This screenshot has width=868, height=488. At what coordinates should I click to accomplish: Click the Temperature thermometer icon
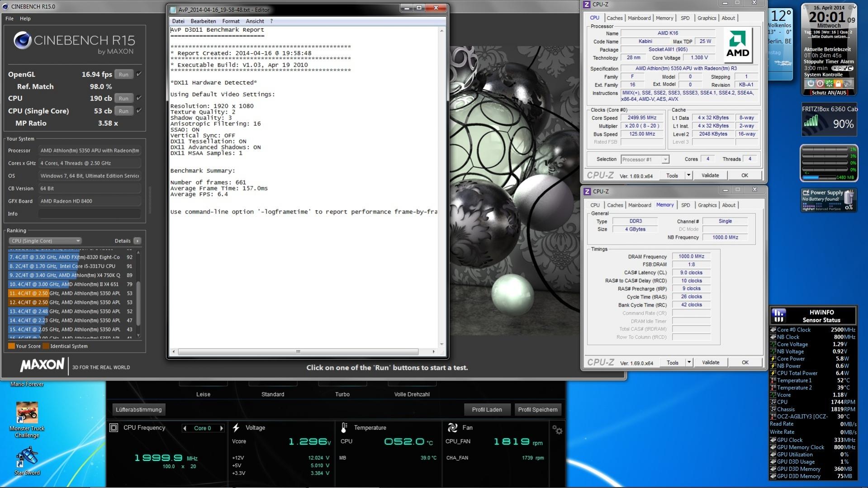(344, 427)
